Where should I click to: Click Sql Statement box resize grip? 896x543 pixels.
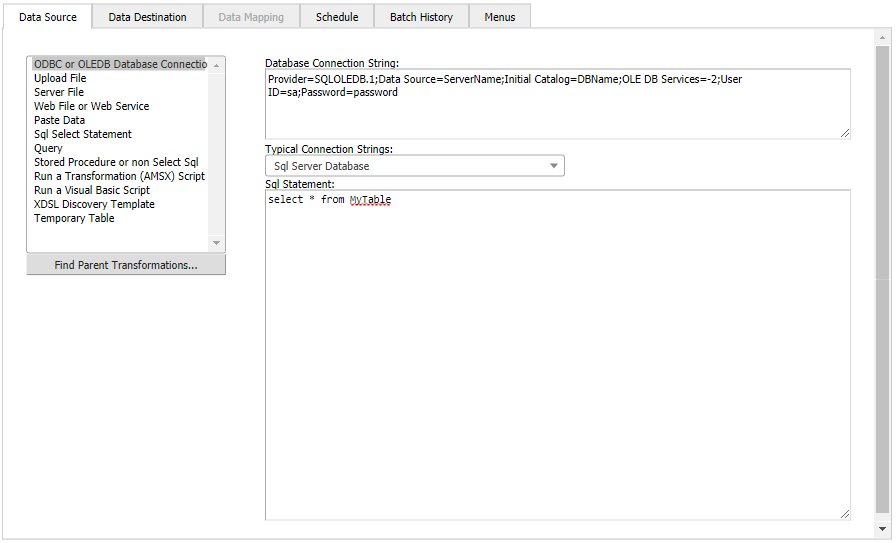[x=845, y=514]
